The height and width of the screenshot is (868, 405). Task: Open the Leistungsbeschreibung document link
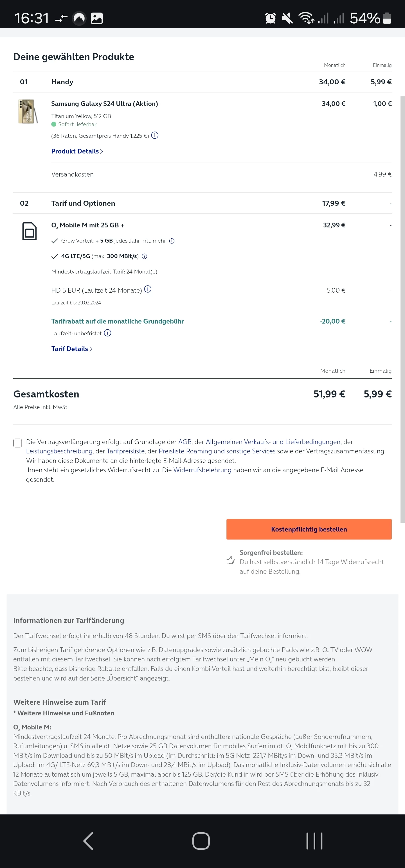(x=59, y=451)
